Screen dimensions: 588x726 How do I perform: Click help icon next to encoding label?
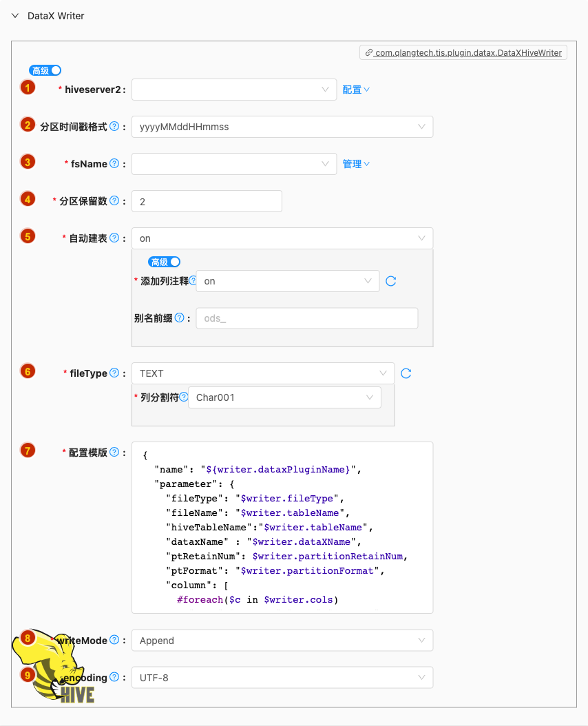pos(114,677)
